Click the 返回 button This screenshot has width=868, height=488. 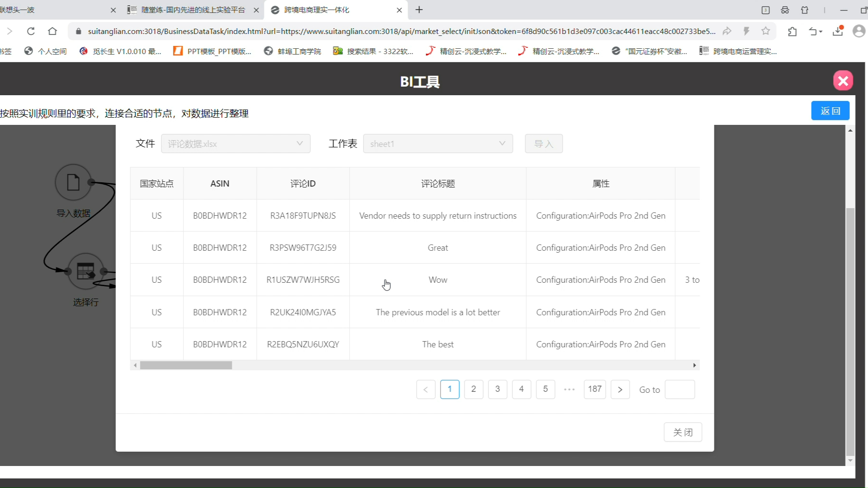830,111
